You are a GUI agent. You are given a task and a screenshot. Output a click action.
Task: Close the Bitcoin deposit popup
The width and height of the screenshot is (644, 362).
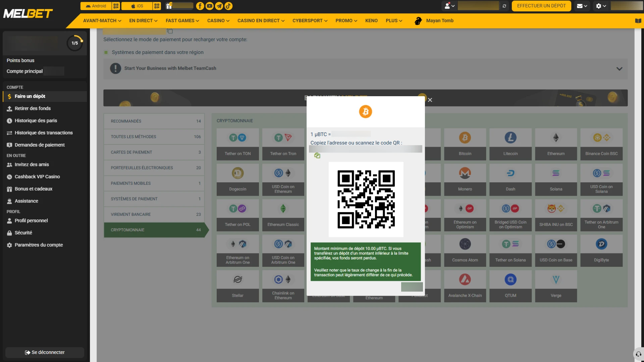(430, 100)
